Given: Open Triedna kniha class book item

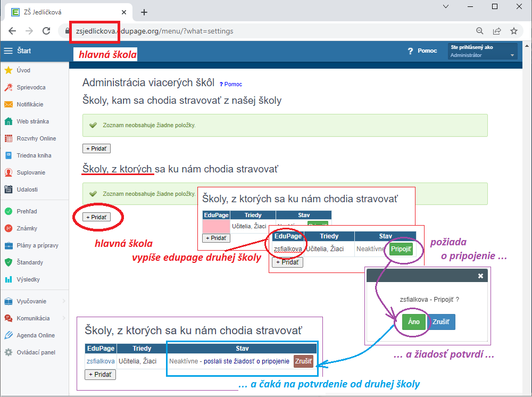Looking at the screenshot, I should point(34,155).
